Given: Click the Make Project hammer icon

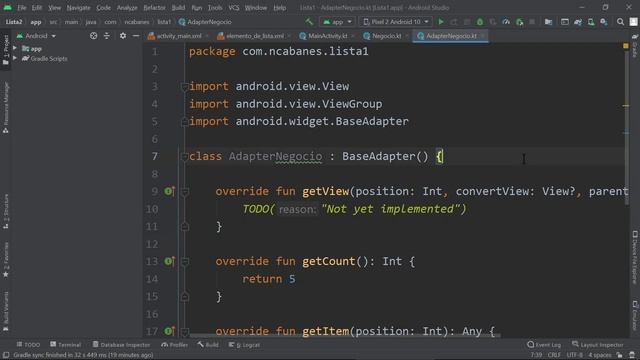Looking at the screenshot, I should (309, 22).
